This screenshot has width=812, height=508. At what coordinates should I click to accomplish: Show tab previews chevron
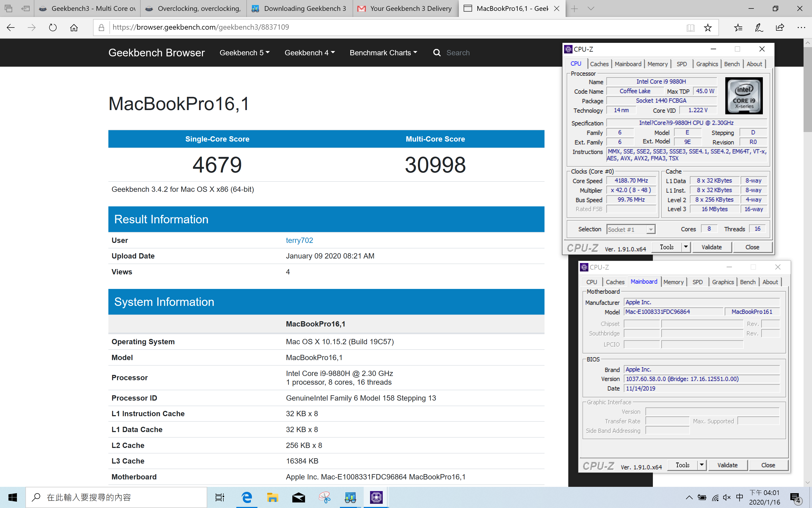coord(591,9)
